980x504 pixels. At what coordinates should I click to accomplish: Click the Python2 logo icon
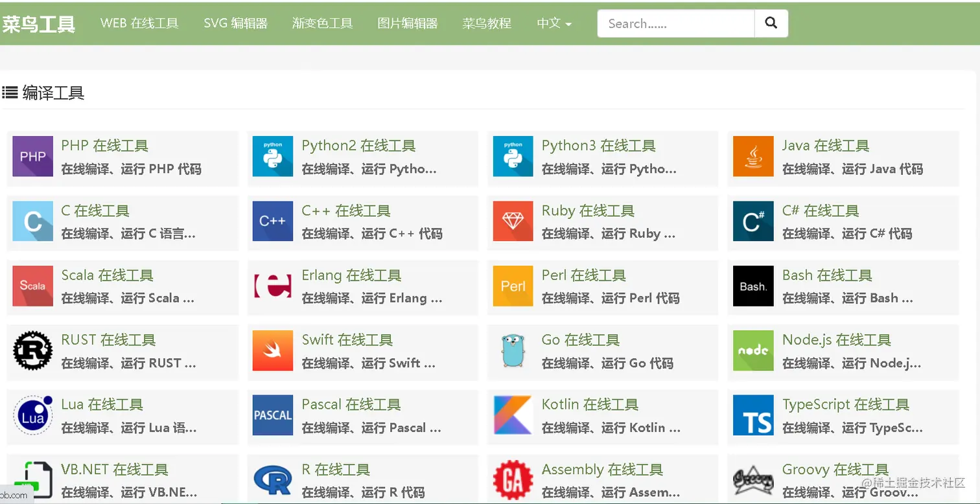pyautogui.click(x=273, y=156)
